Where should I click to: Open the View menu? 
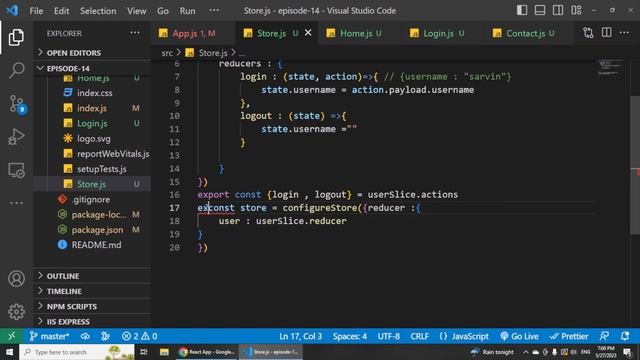pyautogui.click(x=136, y=11)
